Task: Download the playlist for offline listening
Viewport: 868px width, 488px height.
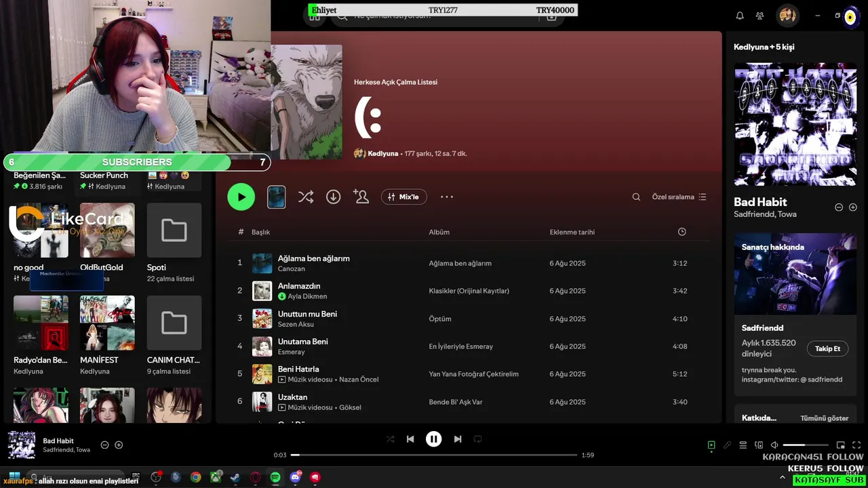Action: click(333, 197)
